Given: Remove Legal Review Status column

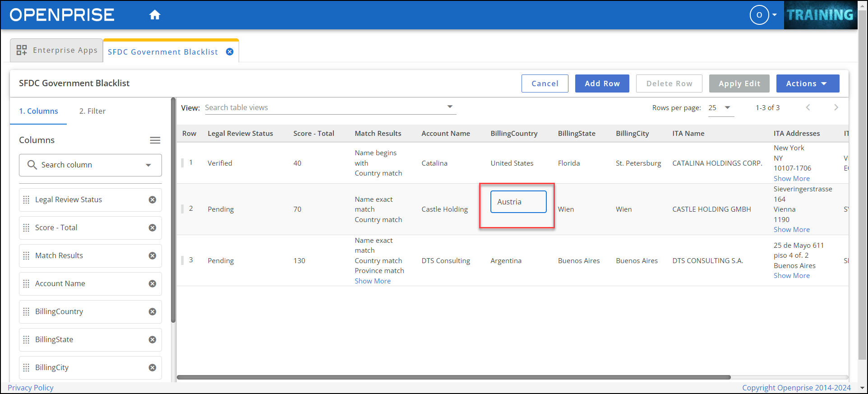Looking at the screenshot, I should 152,200.
